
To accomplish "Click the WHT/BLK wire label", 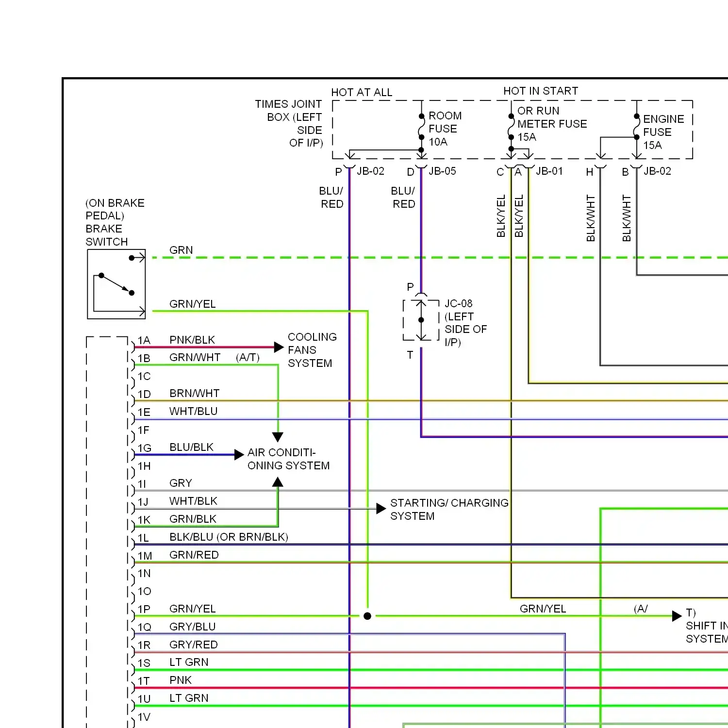I will tap(194, 501).
